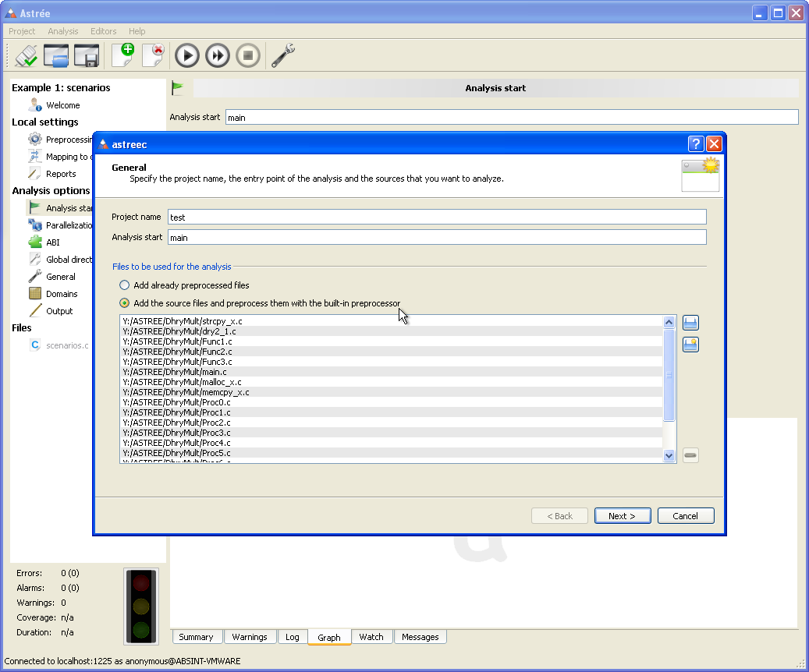809x672 pixels.
Task: Click Analysis start field in main window
Action: tap(512, 117)
